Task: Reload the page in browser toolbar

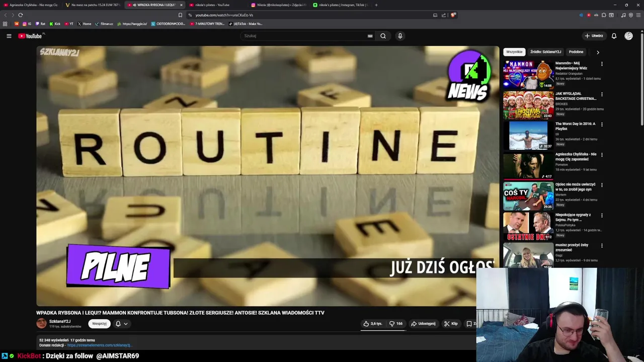Action: [x=20, y=15]
